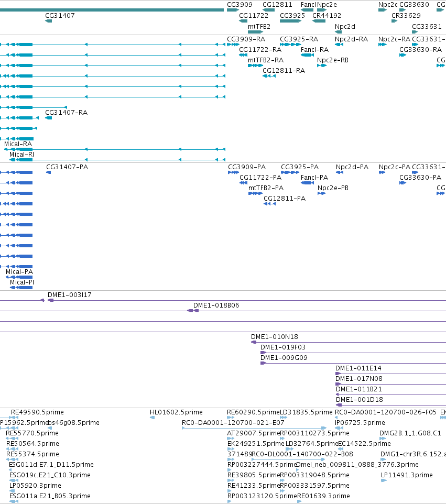
Task: Click the RE60290.5prime EST label
Action: point(253,412)
